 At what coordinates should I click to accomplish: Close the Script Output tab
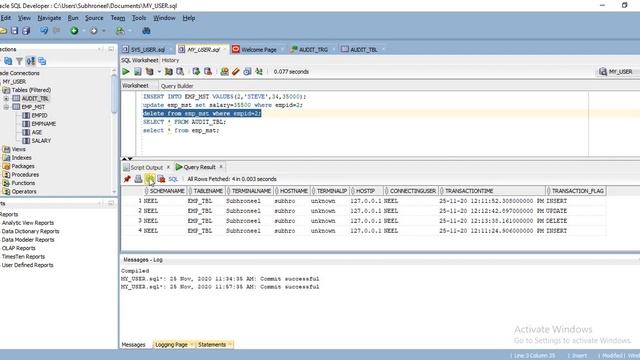pos(168,167)
